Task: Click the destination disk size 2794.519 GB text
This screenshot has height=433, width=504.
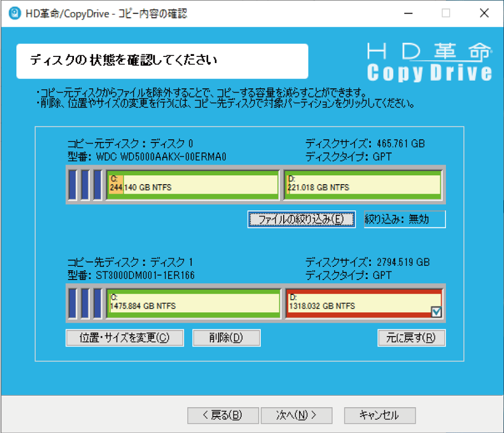Action: tap(403, 262)
